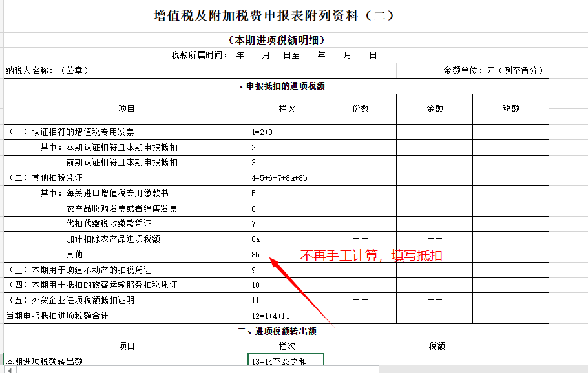Screen dimensions: 588x373
Task: Select the 份数 cell for row 6
Action: (x=361, y=208)
